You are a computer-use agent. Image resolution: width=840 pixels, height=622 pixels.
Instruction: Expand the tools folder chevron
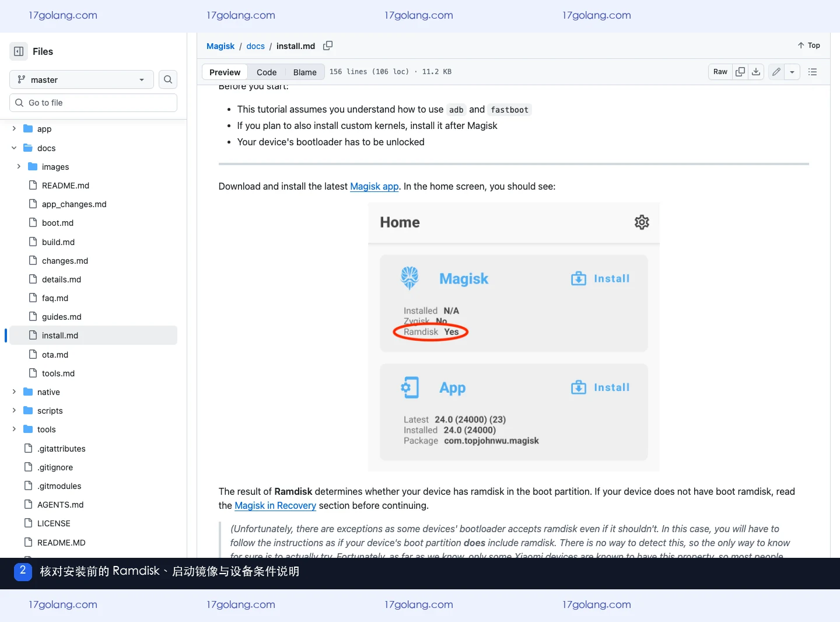click(14, 429)
